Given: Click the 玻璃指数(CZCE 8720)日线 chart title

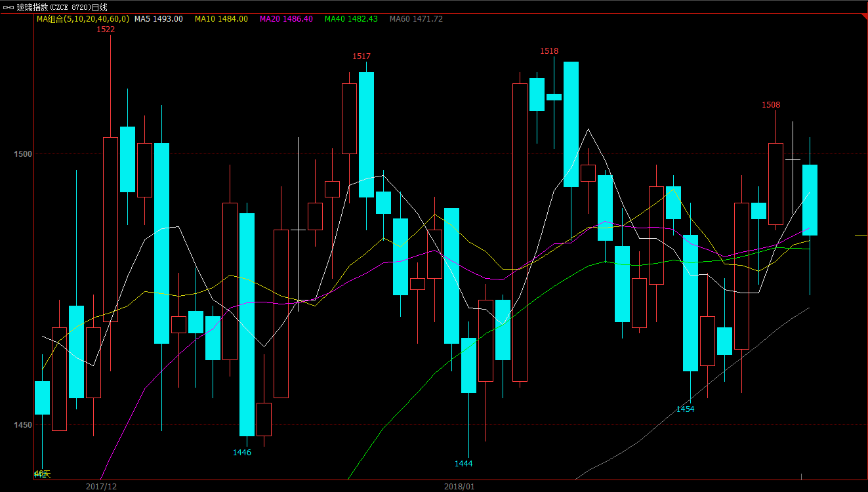Looking at the screenshot, I should (x=62, y=7).
